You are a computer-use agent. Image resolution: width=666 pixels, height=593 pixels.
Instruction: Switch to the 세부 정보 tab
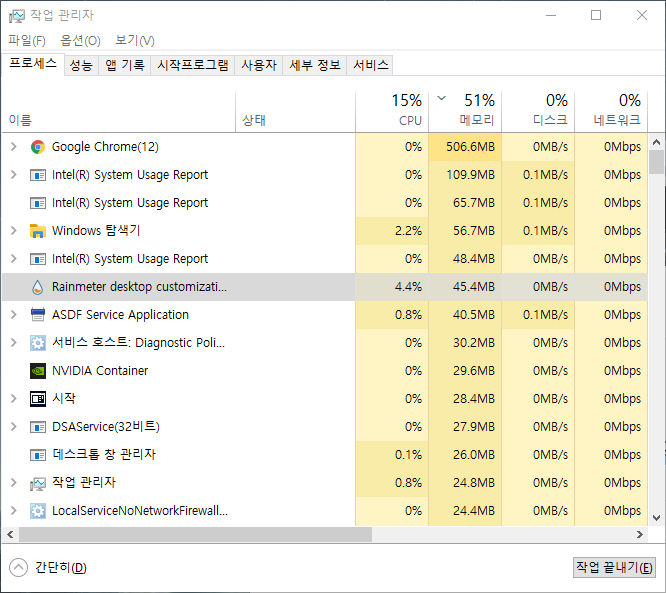315,65
